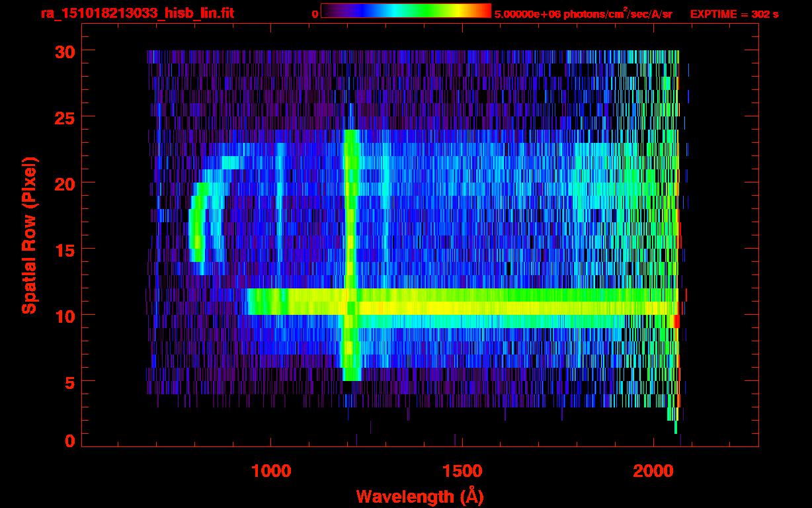This screenshot has width=812, height=508.
Task: Click the x-axis tick label 1500
Action: tap(462, 471)
